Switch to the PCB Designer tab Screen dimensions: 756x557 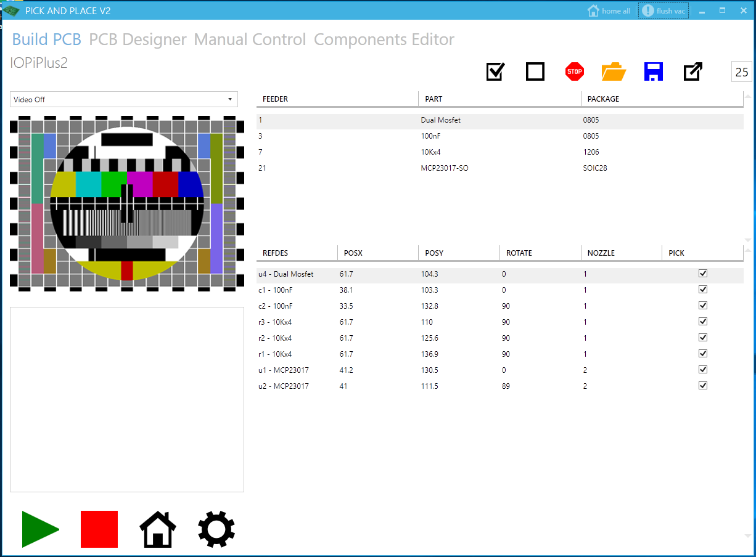point(138,39)
